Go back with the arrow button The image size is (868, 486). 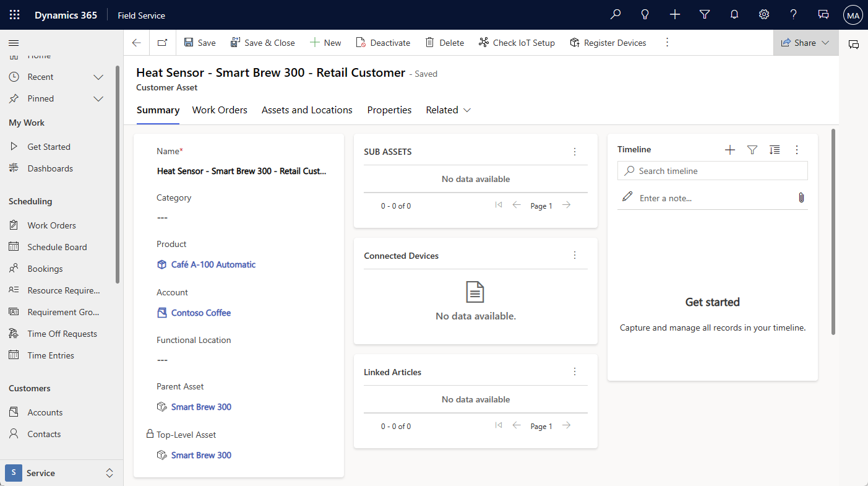coord(137,43)
